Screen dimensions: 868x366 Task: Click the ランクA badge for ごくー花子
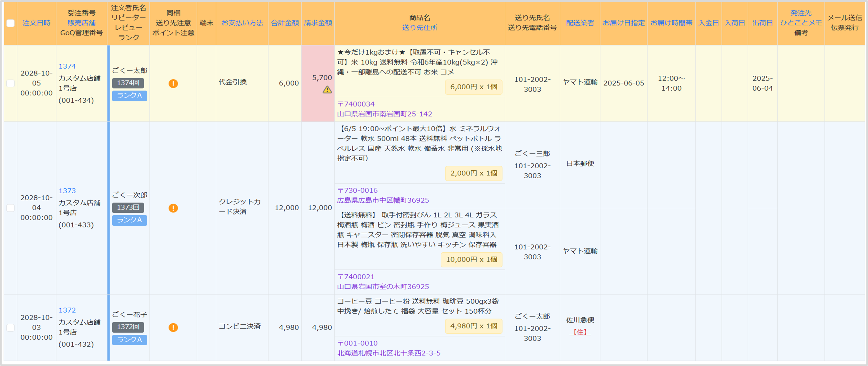(x=129, y=340)
